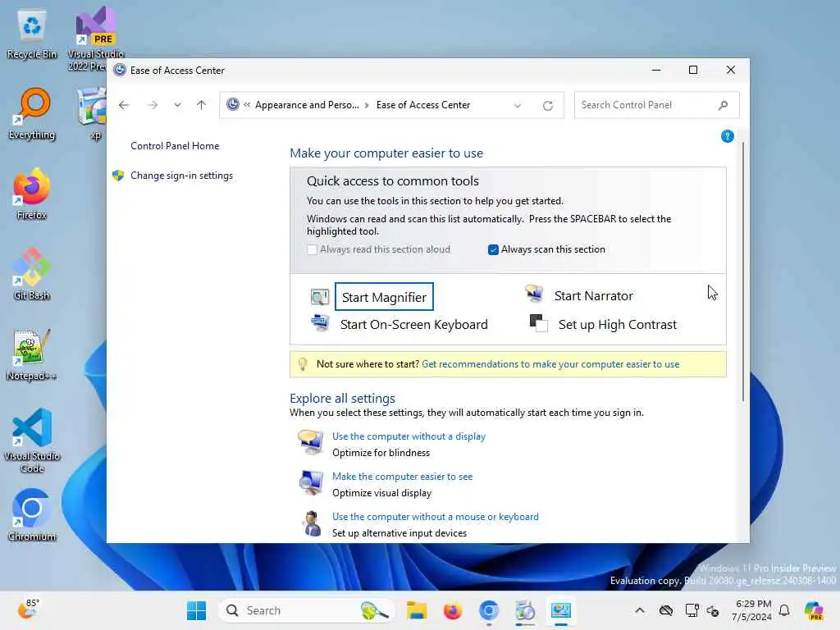840x630 pixels.
Task: Toggle Always read this section aloud checkbox
Action: [x=312, y=249]
